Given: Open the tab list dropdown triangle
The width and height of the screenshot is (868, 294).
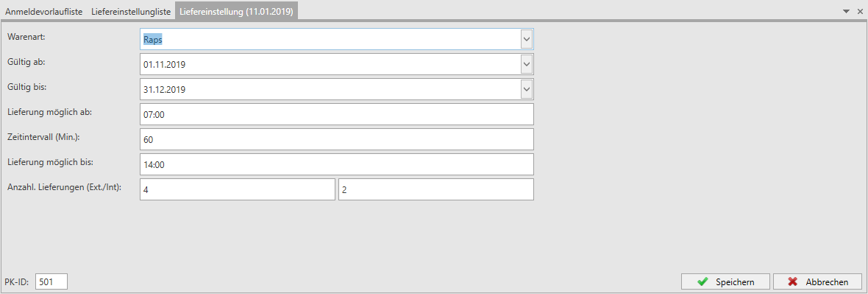Looking at the screenshot, I should click(847, 11).
